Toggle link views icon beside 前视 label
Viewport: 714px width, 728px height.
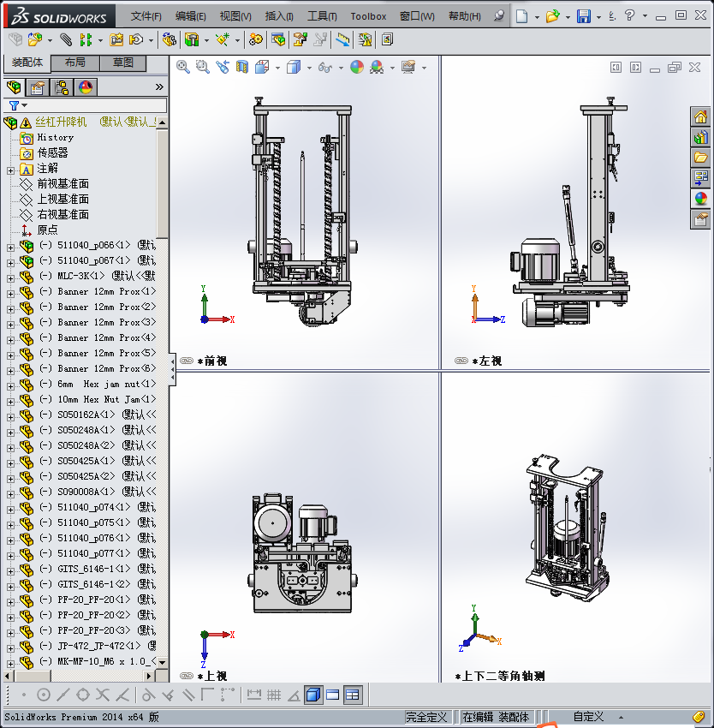[x=186, y=361]
